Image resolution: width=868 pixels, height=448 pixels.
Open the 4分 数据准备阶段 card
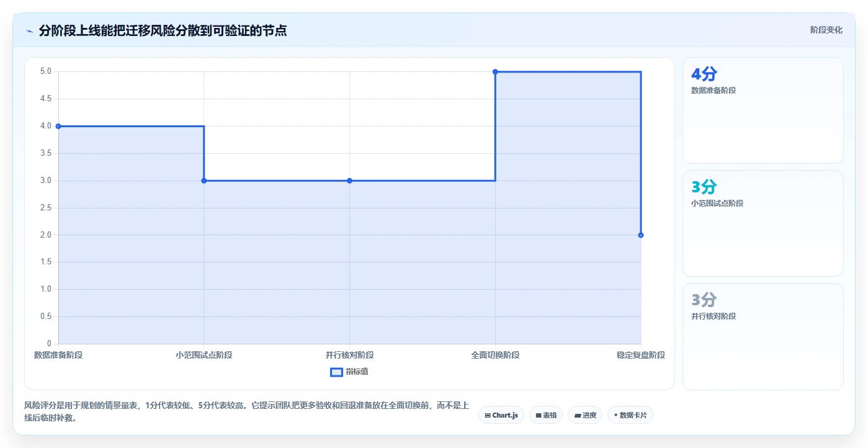(763, 110)
